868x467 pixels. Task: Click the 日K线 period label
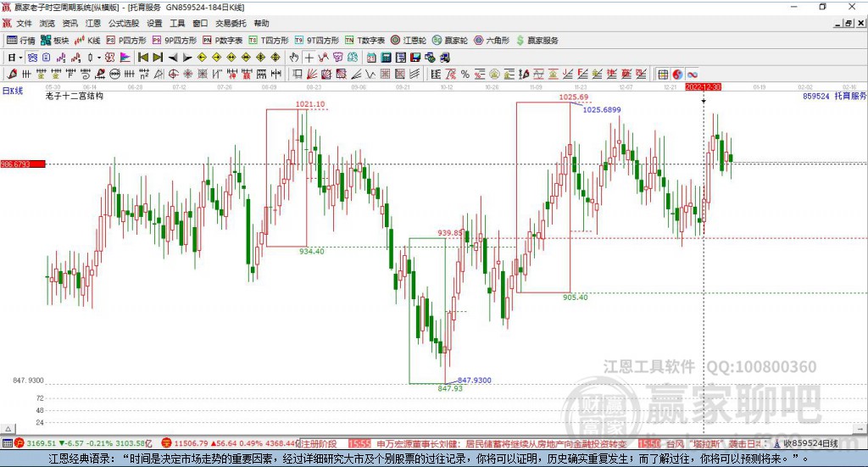click(x=13, y=91)
